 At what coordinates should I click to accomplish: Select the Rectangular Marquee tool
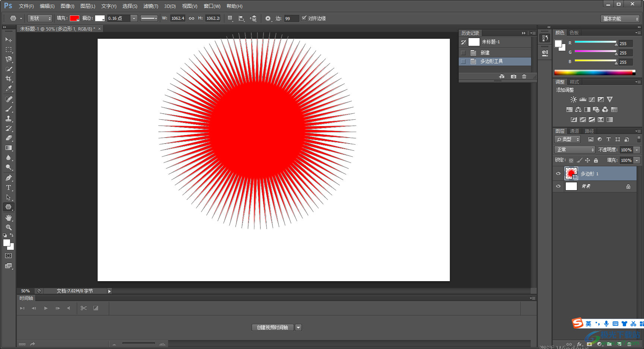coord(9,49)
